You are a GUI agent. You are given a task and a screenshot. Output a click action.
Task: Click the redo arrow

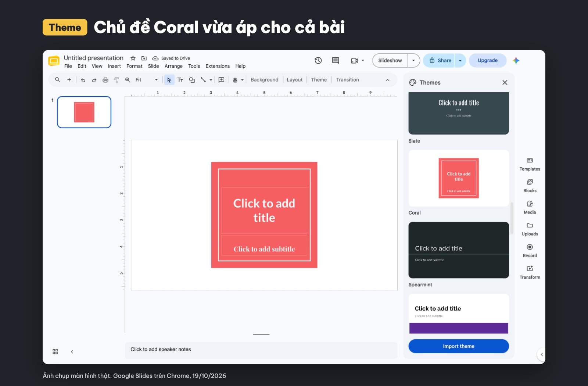coord(94,80)
